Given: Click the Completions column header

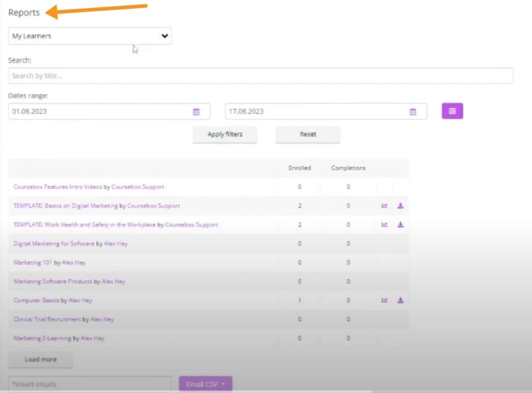Looking at the screenshot, I should click(347, 168).
